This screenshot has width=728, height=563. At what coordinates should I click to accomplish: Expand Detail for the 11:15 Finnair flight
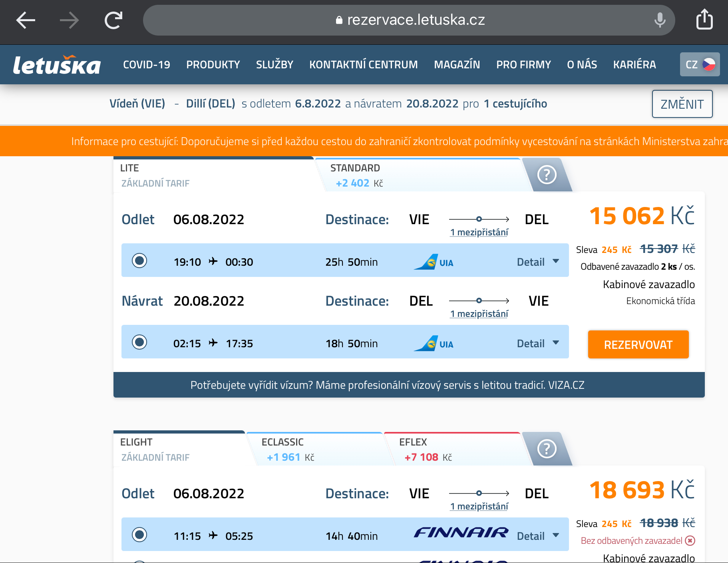538,536
